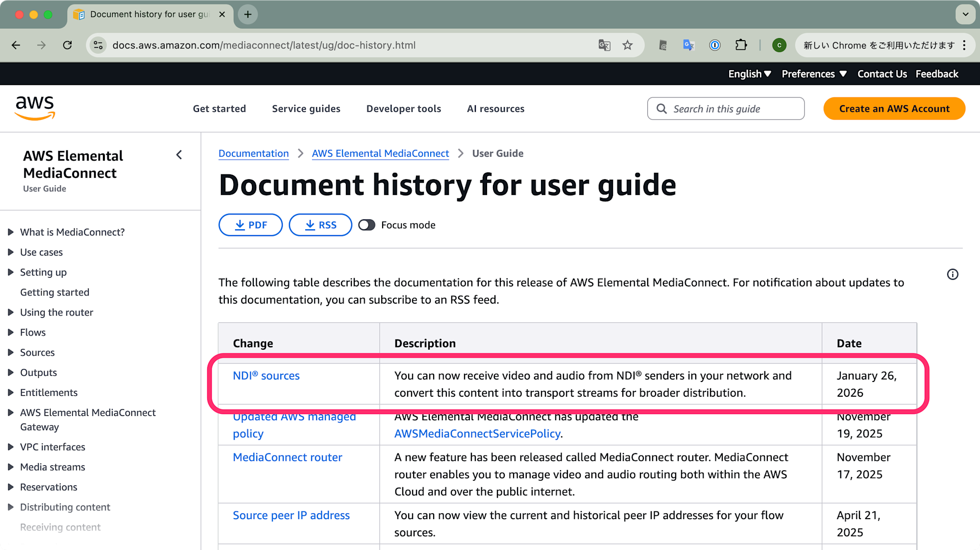
Task: Click the AWS logo
Action: 35,108
